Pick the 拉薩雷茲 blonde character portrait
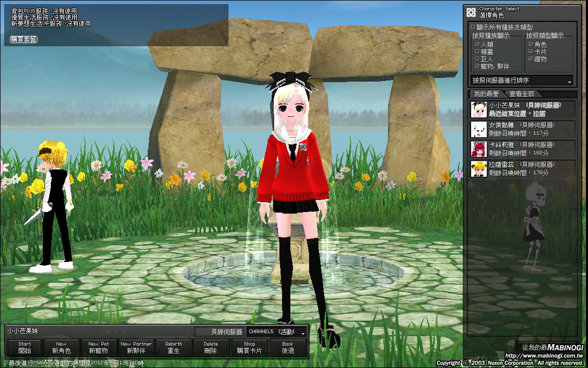Image resolution: width=588 pixels, height=368 pixels. click(x=478, y=168)
